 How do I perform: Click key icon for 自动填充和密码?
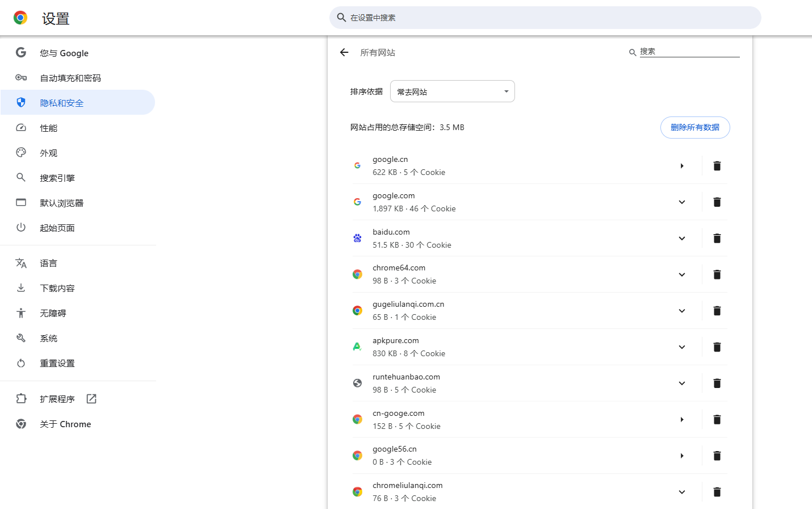[21, 78]
